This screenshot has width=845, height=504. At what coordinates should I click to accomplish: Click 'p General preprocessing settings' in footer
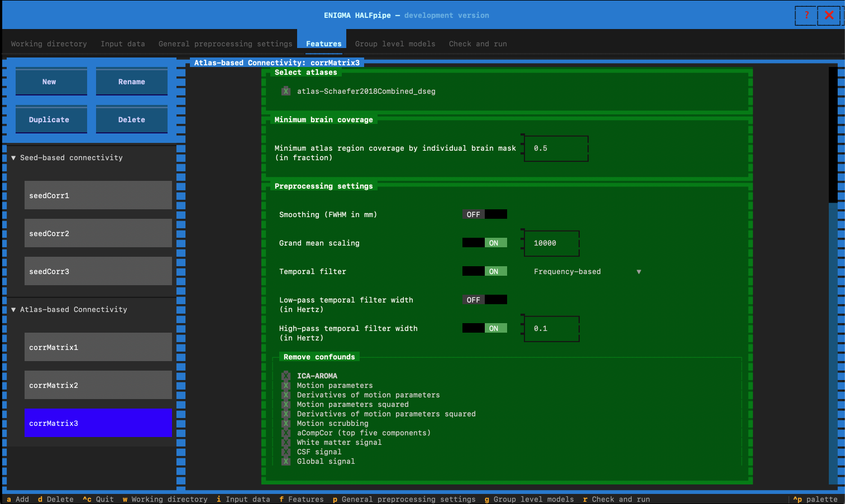404,499
